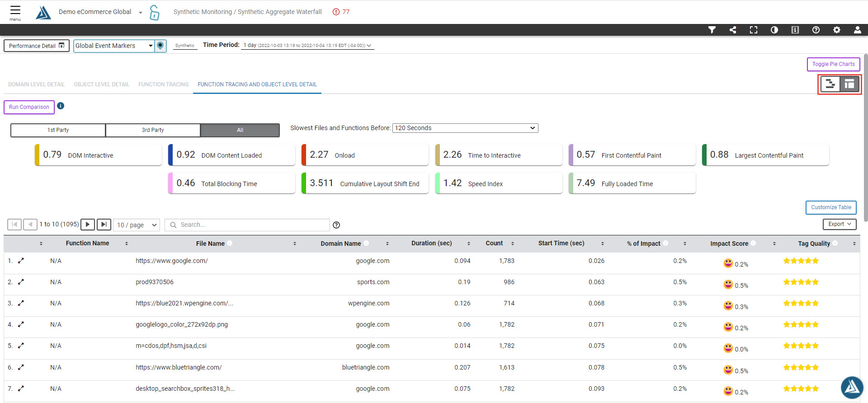Screen dimensions: 868x403
Task: Open the 10 / page dropdown
Action: [136, 225]
